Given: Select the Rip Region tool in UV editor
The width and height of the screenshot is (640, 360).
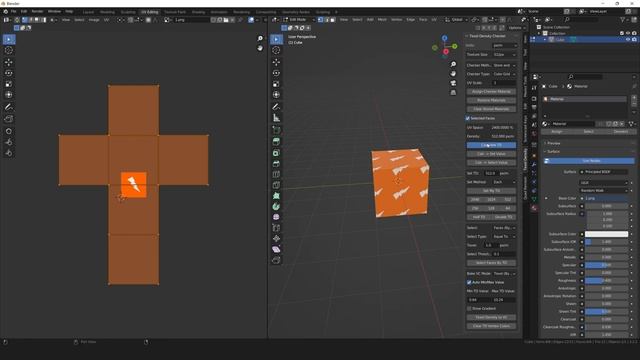Looking at the screenshot, I should coord(9,119).
